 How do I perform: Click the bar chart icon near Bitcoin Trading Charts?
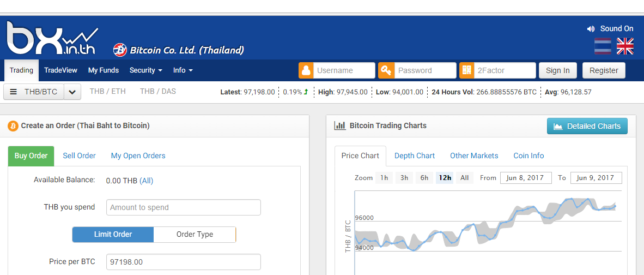click(339, 126)
